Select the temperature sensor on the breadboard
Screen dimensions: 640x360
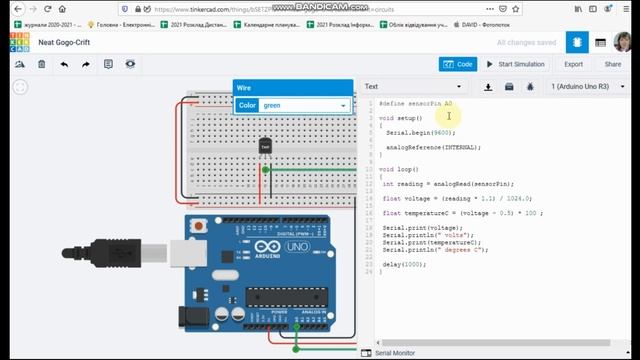265,146
